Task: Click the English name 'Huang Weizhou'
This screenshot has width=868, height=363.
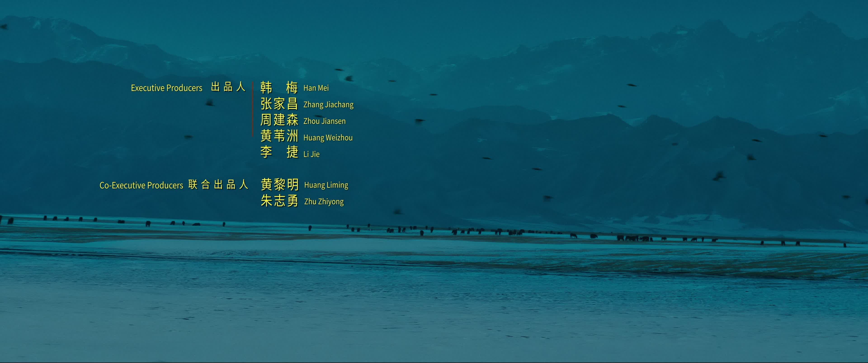Action: coord(328,138)
